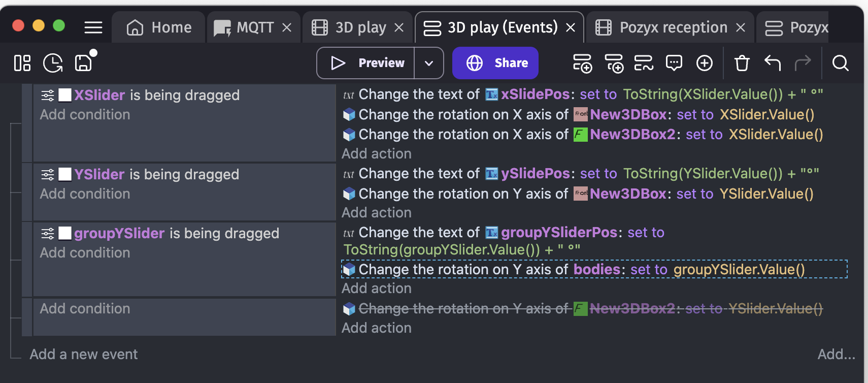Toggle the inversion box beside YSlider condition
This screenshot has width=868, height=383.
pyautogui.click(x=65, y=174)
